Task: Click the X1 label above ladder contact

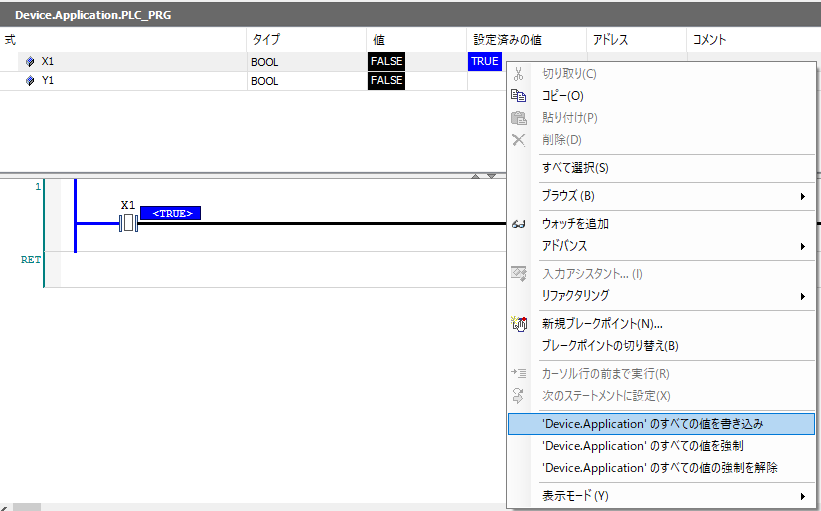Action: click(x=128, y=205)
